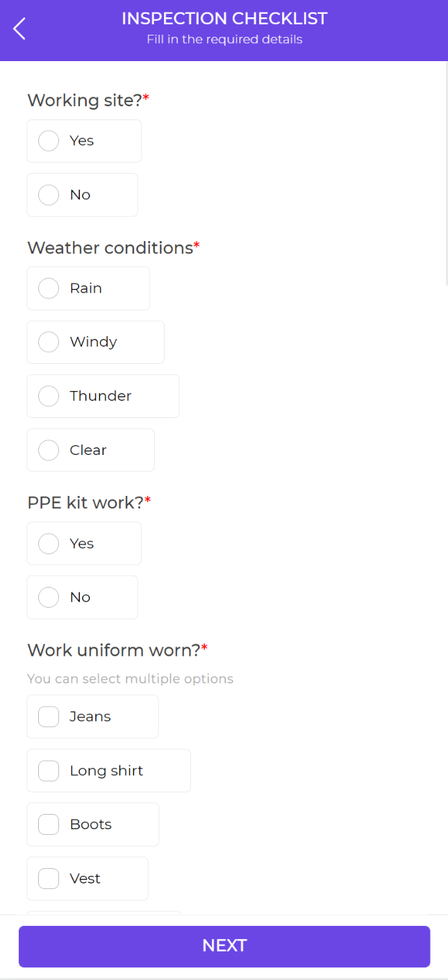Choose Rain weather condition
The height and width of the screenshot is (980, 448).
49,288
